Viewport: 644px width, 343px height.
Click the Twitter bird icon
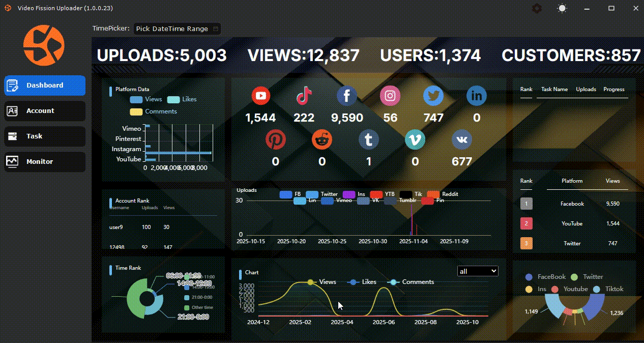point(433,96)
